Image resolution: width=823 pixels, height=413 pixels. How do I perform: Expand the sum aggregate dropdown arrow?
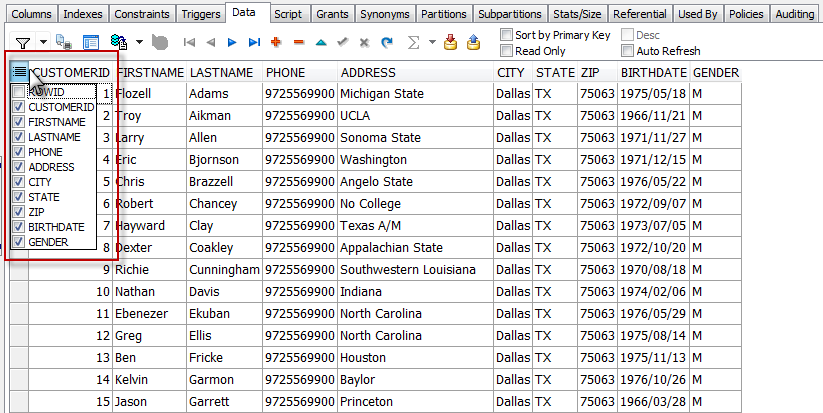(x=432, y=43)
